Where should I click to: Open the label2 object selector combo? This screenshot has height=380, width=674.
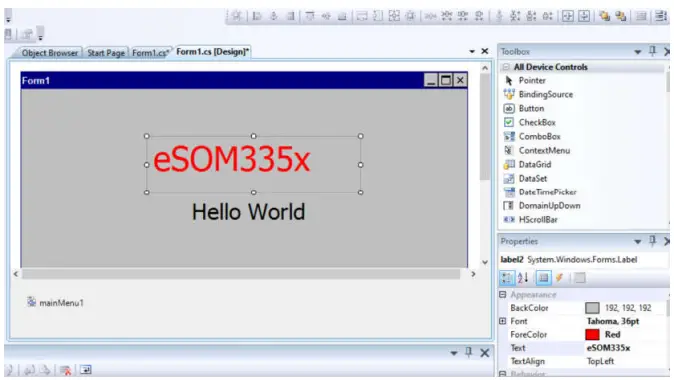click(x=583, y=260)
